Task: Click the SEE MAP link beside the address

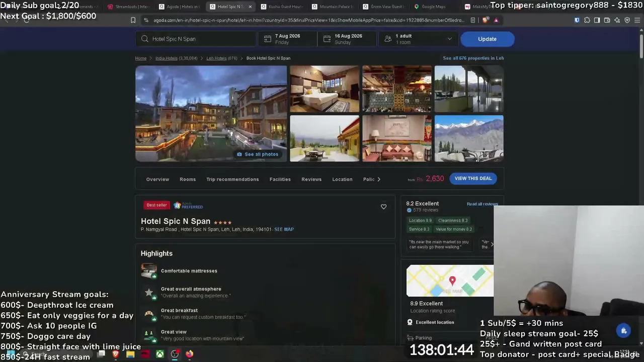Action: point(284,229)
